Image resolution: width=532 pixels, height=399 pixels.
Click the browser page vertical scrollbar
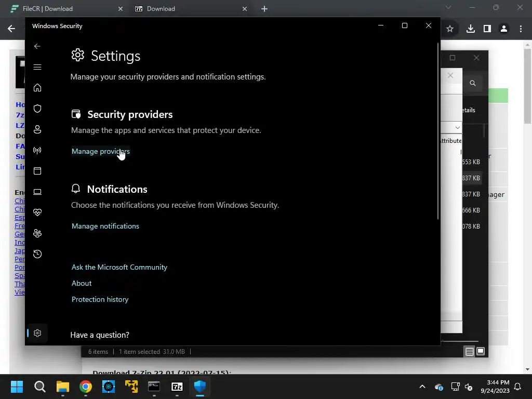[527, 86]
